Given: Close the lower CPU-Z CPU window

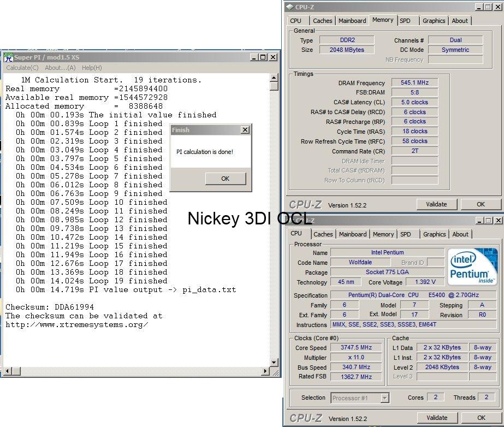Looking at the screenshot, I should tap(498, 220).
